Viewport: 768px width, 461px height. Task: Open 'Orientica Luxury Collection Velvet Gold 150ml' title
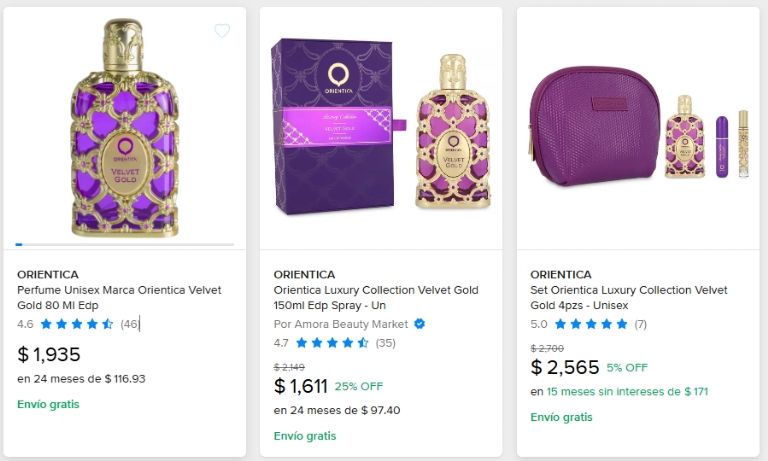(376, 297)
